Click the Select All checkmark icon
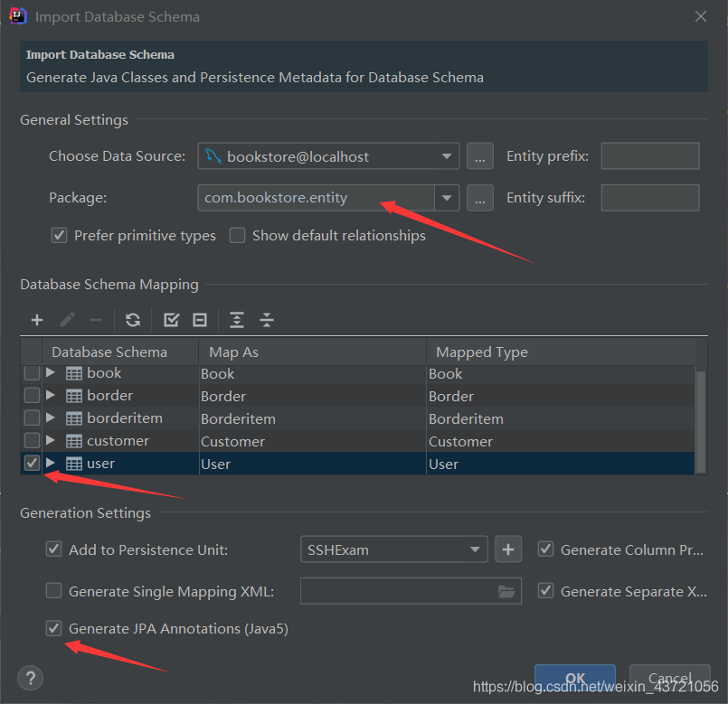 [171, 320]
